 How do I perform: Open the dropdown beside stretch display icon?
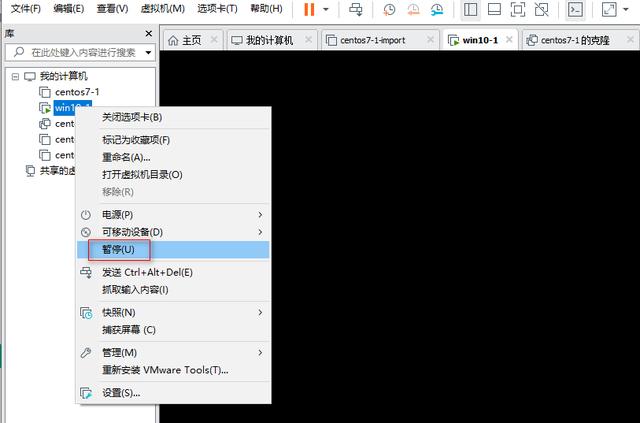pyautogui.click(x=626, y=9)
